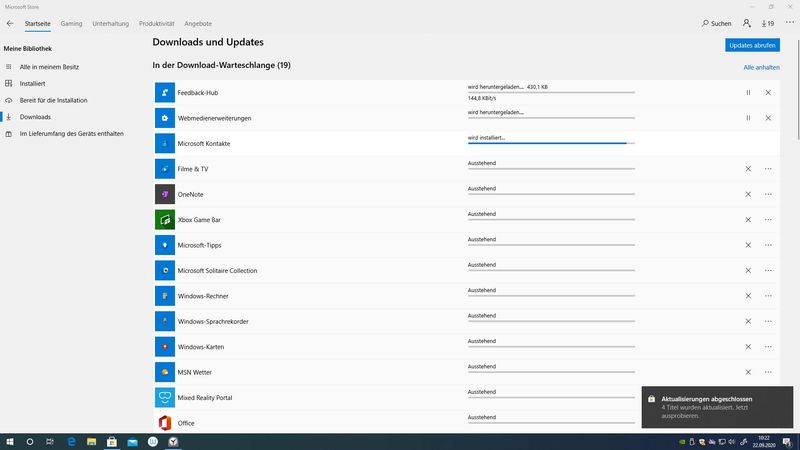Open more options for Windows-Karten
The image size is (800, 450).
coord(768,347)
